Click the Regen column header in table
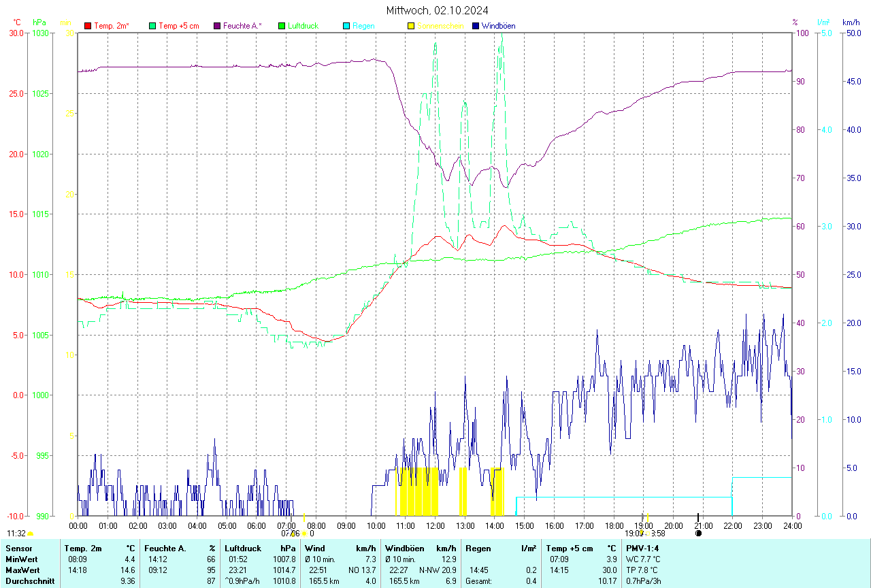Viewport: 871px width, 588px height. click(x=478, y=549)
